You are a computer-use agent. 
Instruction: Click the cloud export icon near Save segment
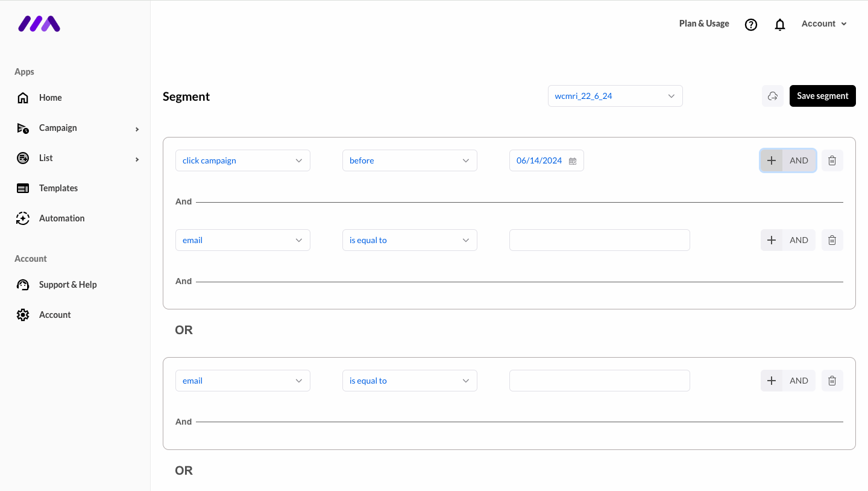coord(772,96)
